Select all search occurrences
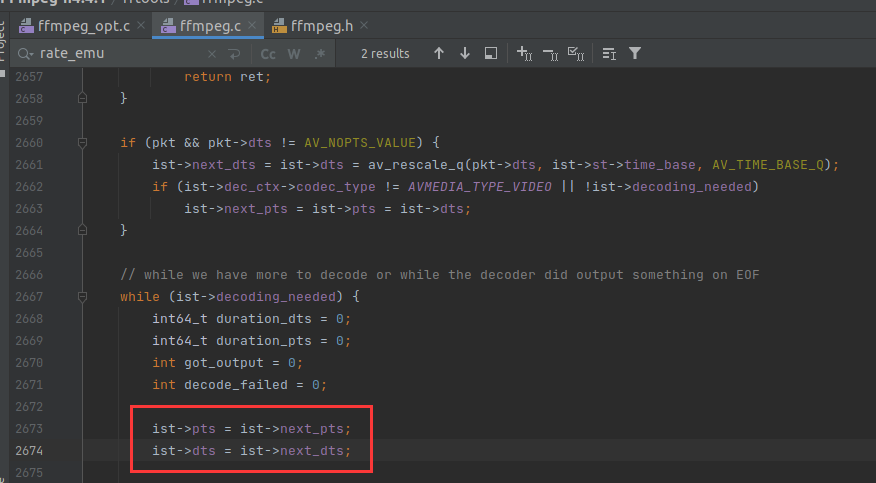 [576, 53]
